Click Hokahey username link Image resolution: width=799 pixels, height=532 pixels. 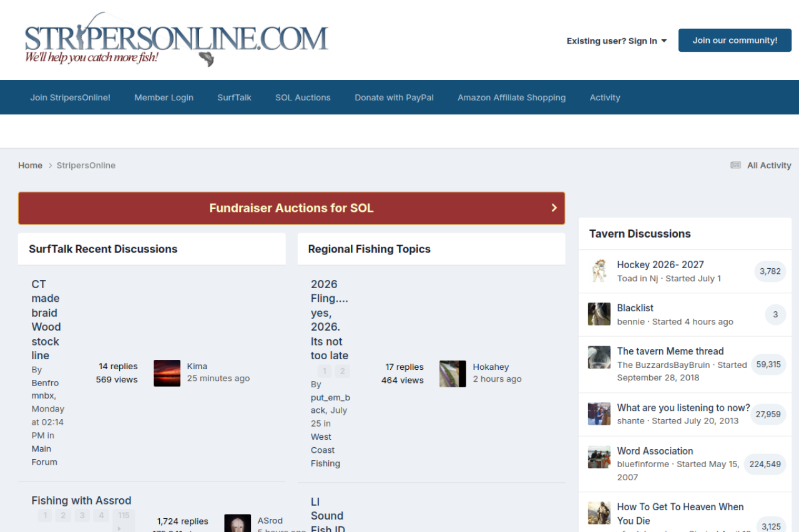click(x=491, y=367)
